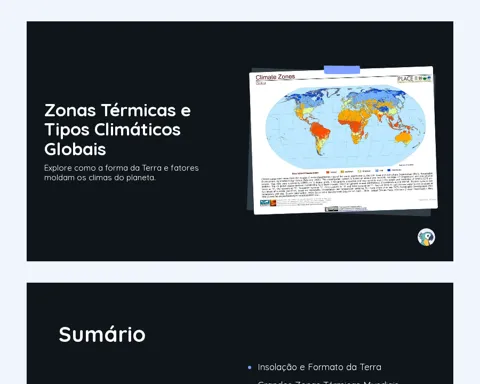480x384 pixels.
Task: Click the PLACE II logo on the map
Action: click(414, 79)
